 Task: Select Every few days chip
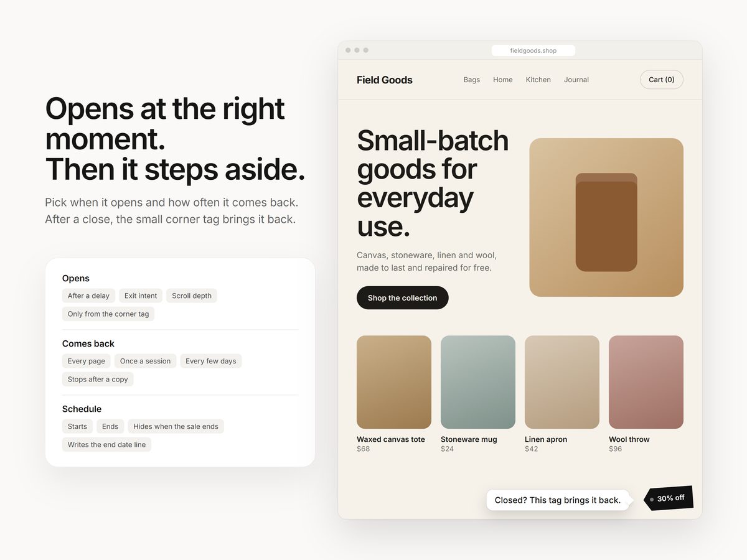[211, 362]
